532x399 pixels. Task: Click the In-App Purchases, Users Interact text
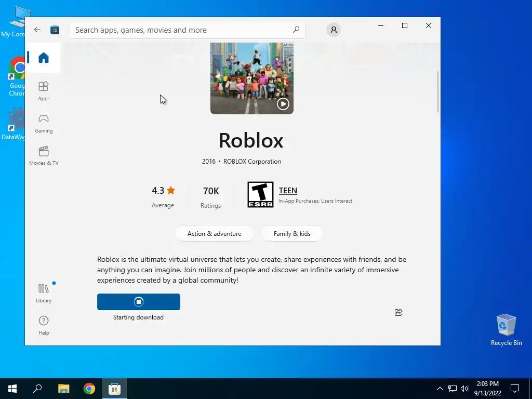pos(315,201)
